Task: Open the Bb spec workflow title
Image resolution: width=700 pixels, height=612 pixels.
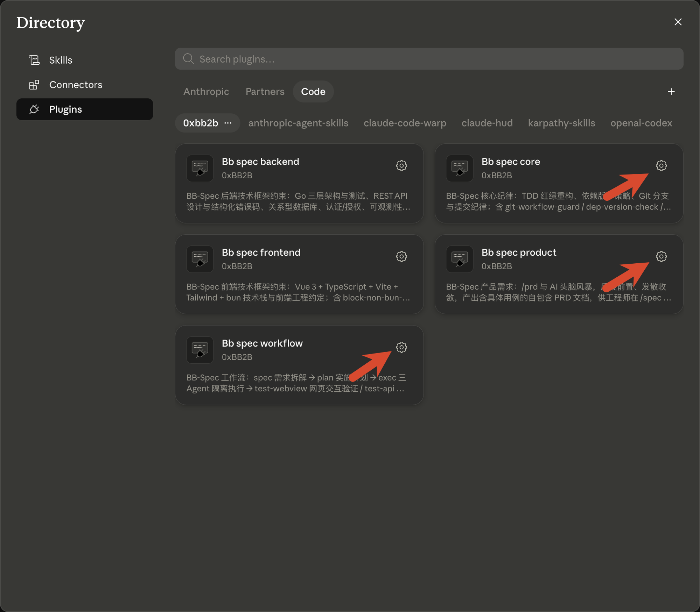Action: 262,343
